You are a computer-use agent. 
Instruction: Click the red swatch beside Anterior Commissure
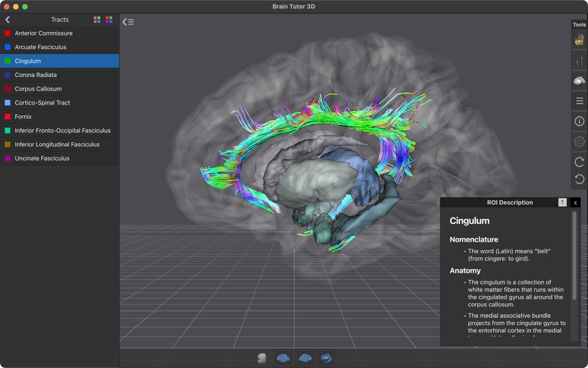click(7, 33)
